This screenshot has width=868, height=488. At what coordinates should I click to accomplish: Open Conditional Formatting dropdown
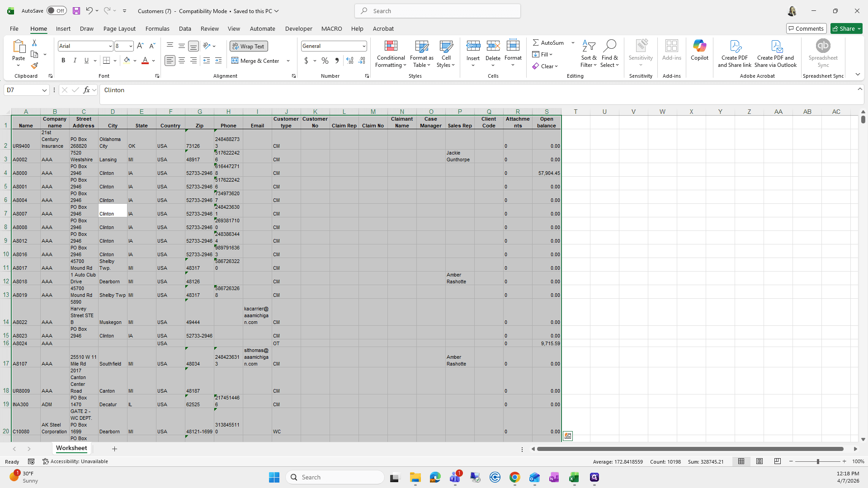(391, 54)
